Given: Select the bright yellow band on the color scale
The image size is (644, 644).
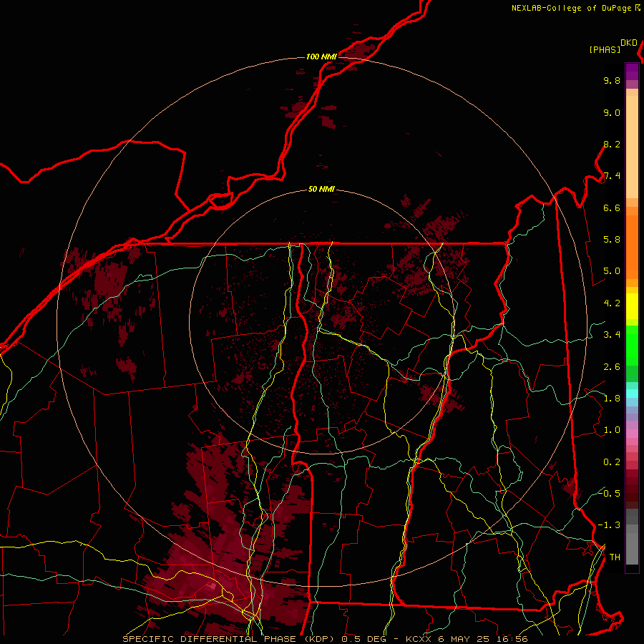Looking at the screenshot, I should coord(632,306).
